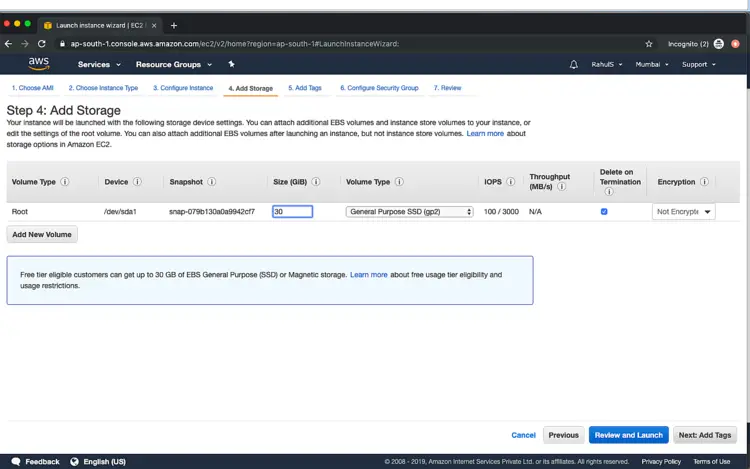Open Privacy Policy link
The width and height of the screenshot is (750, 469).
tap(661, 461)
